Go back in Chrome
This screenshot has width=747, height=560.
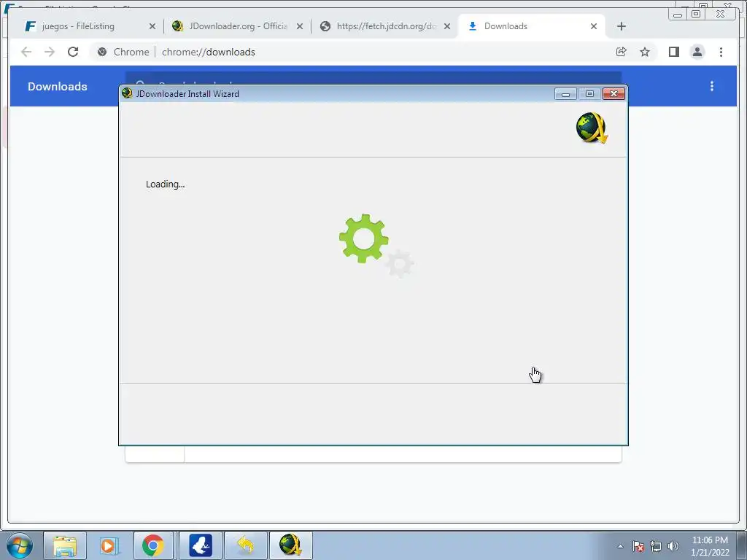click(26, 52)
